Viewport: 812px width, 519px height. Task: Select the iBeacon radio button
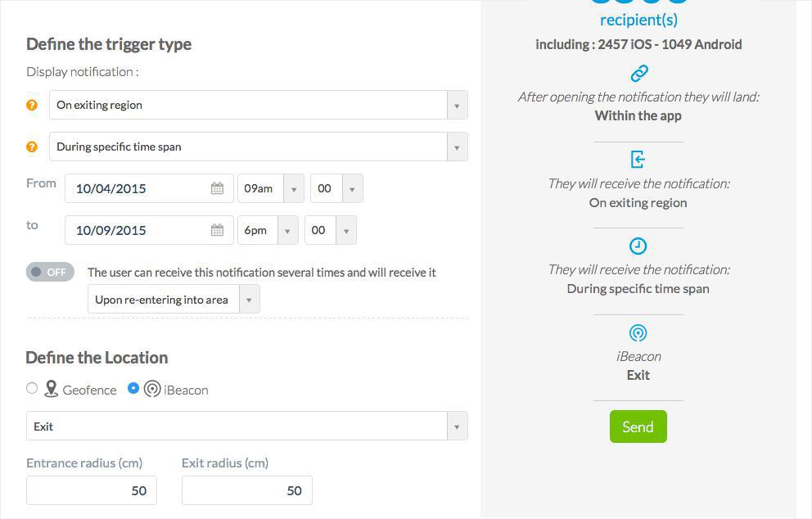click(133, 389)
